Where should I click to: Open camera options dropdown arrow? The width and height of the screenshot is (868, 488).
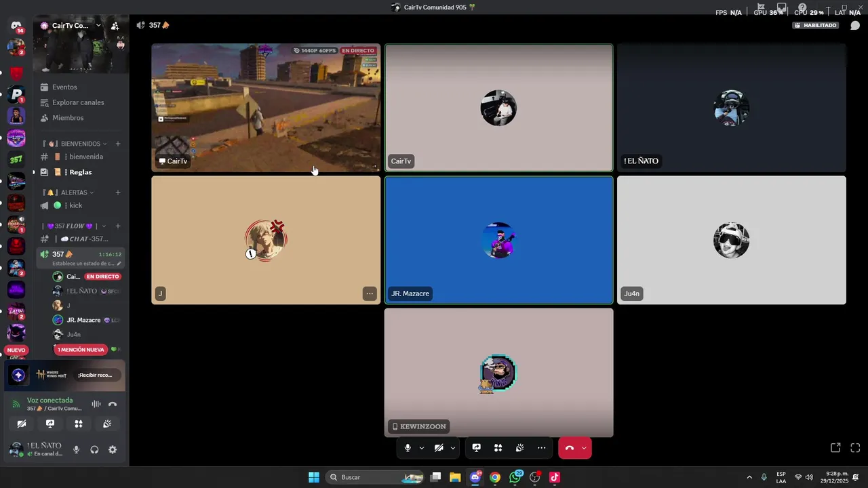point(453,448)
